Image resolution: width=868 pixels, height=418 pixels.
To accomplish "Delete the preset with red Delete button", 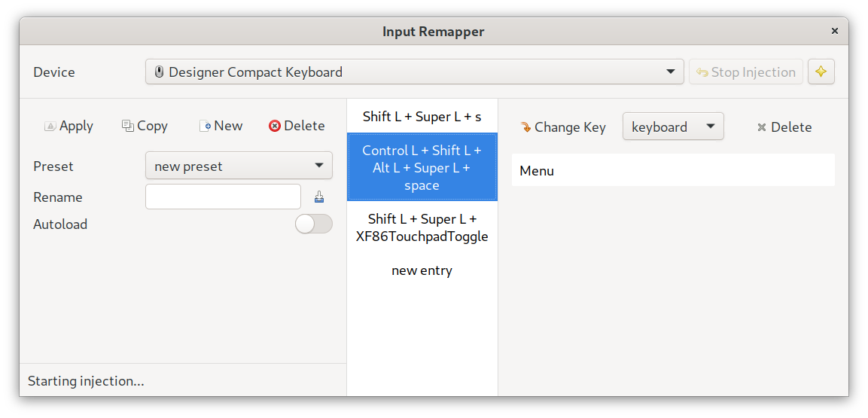I will click(297, 127).
